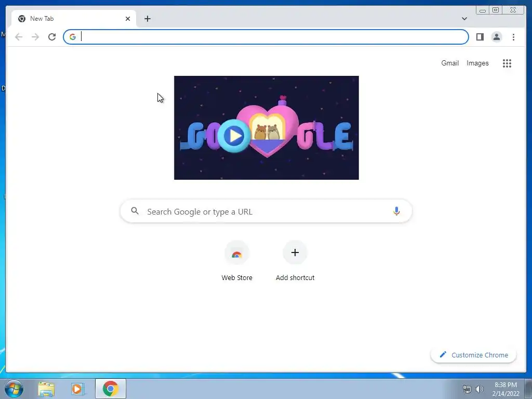Select the New Tab tab
This screenshot has height=399, width=532.
pyautogui.click(x=74, y=19)
